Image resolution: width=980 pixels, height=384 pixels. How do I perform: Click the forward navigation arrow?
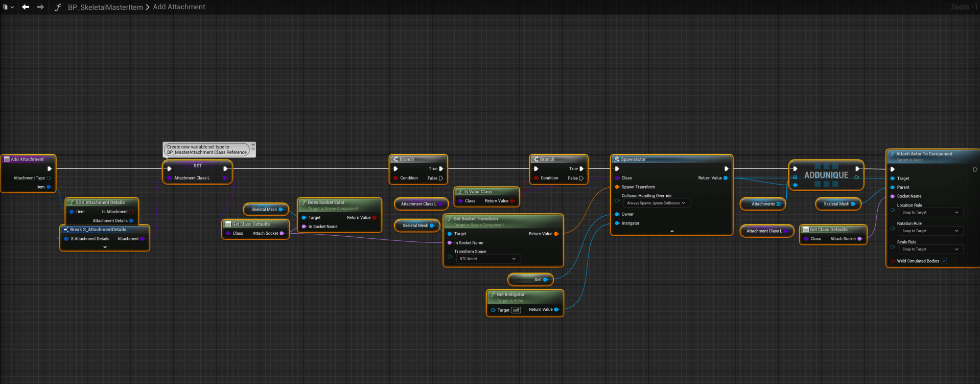tap(40, 7)
